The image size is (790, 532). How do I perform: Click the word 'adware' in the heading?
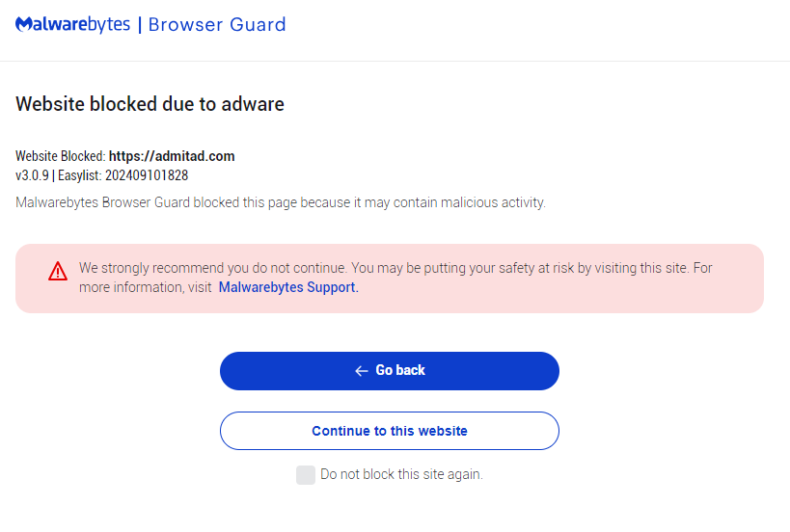(x=252, y=104)
